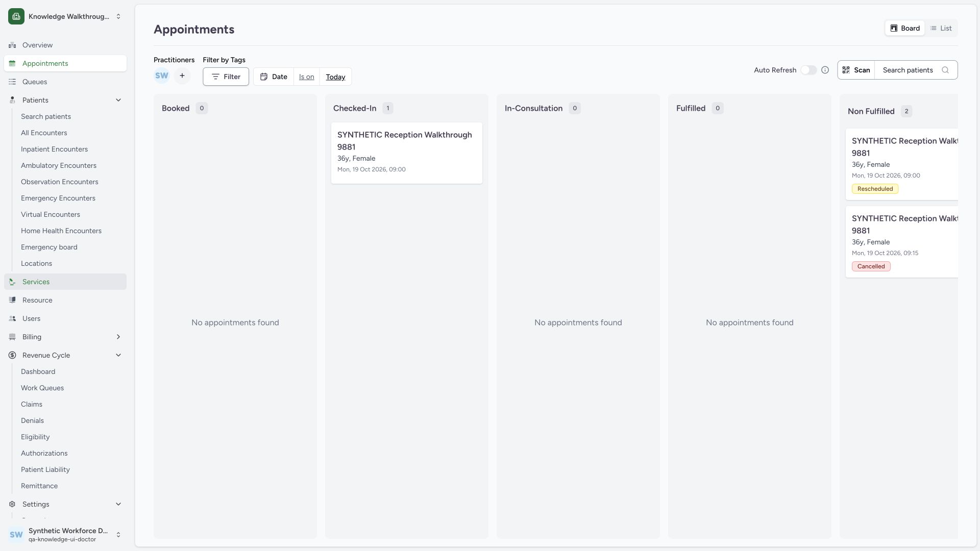
Task: Open the user account menu chevron
Action: pyautogui.click(x=118, y=535)
